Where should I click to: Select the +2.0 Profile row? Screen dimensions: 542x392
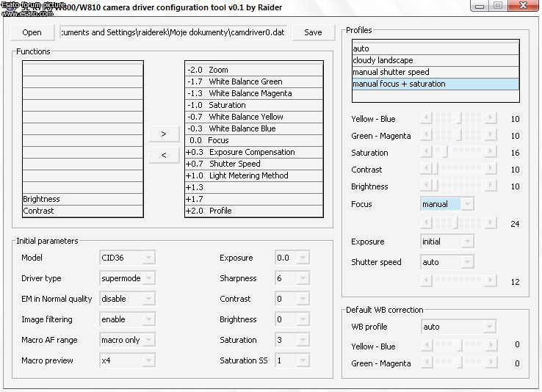[x=254, y=211]
